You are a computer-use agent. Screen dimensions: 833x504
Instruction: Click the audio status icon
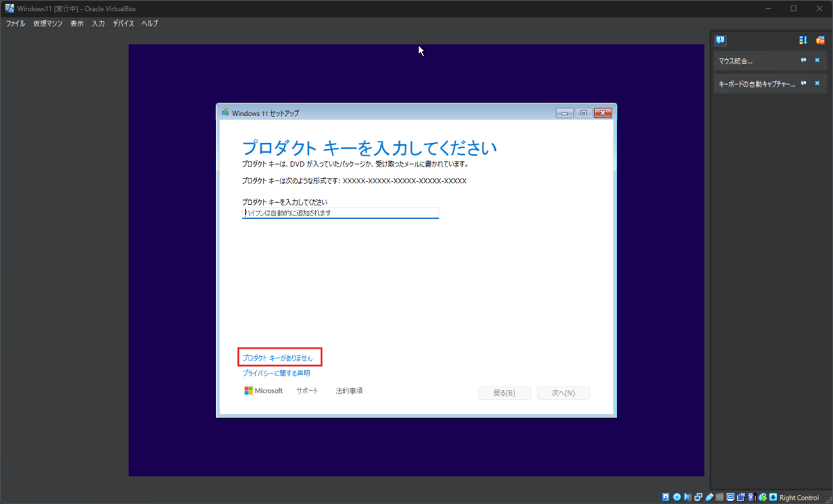pyautogui.click(x=687, y=497)
